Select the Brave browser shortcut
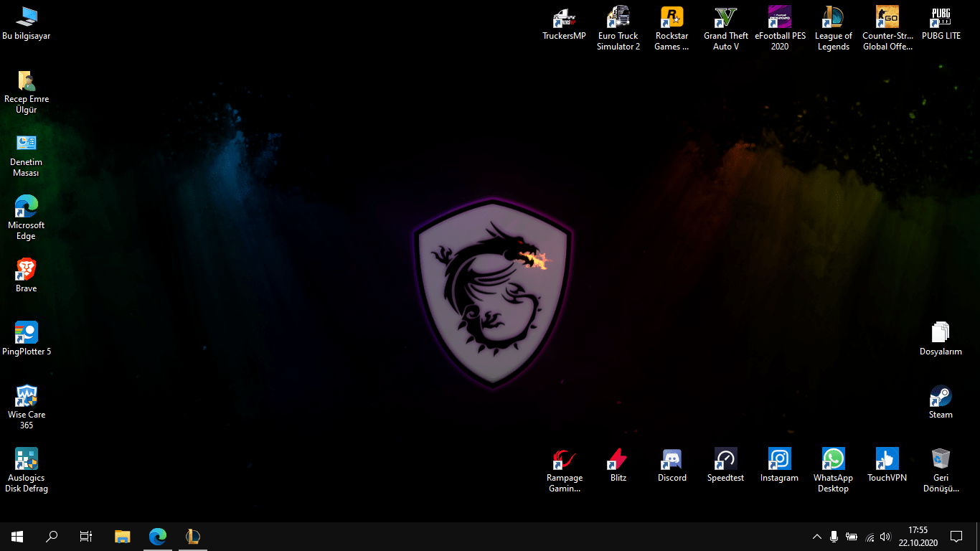The width and height of the screenshot is (980, 551). [x=27, y=276]
